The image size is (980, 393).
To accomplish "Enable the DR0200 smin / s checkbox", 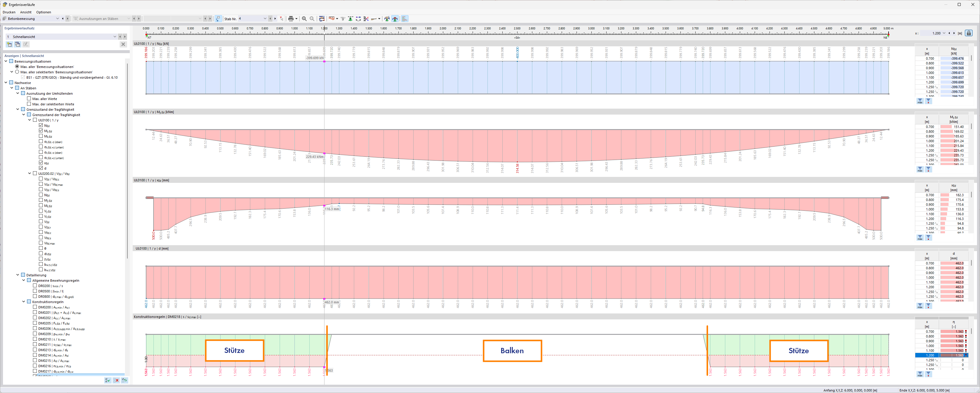I will 35,286.
